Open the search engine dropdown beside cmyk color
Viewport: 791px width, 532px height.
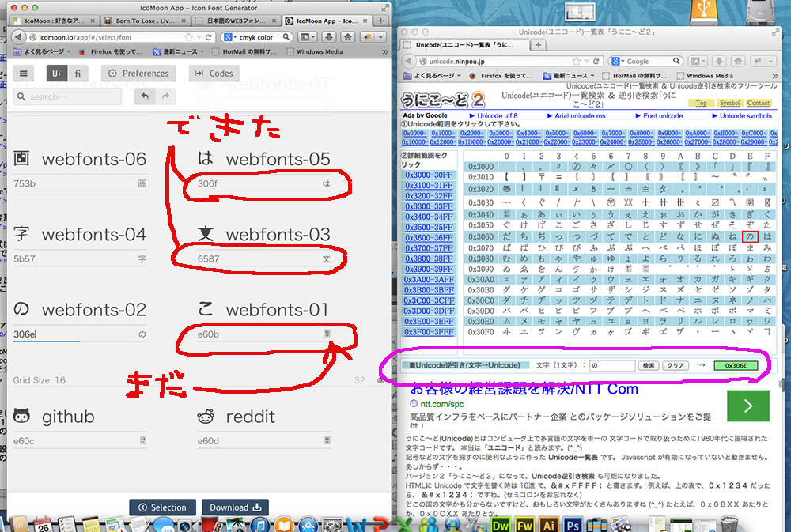[x=232, y=37]
